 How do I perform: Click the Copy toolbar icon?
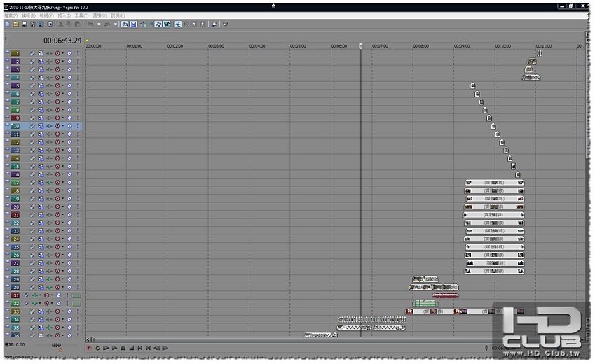69,24
